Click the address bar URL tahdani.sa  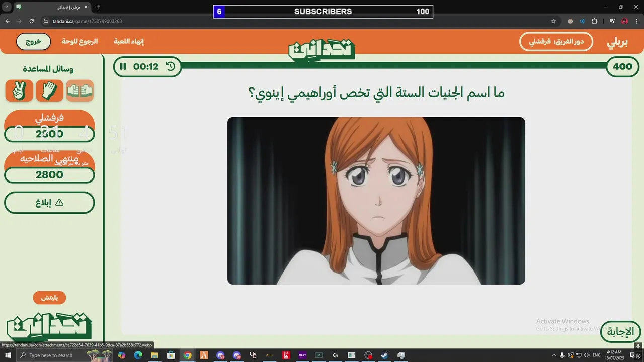[87, 21]
